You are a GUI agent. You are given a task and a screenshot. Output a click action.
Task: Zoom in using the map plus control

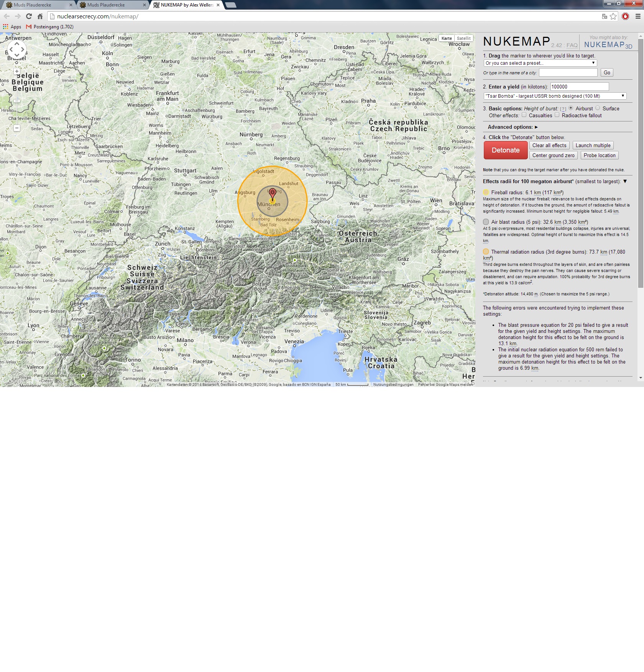[x=17, y=71]
